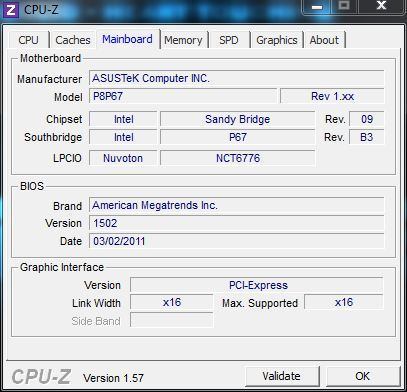
Task: Click the NCT6776 LPCIO model field
Action: (237, 158)
